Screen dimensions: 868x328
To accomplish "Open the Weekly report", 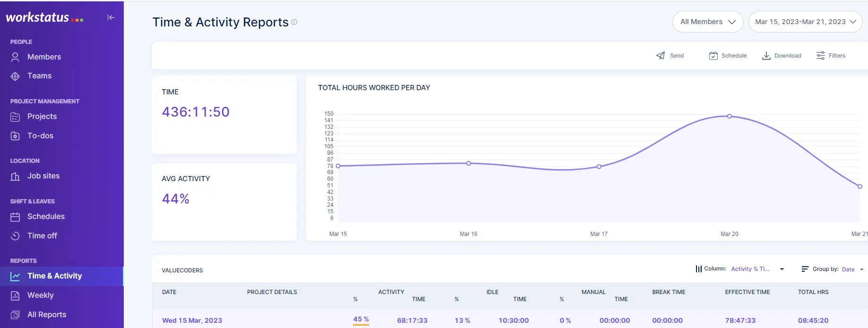I will point(40,295).
